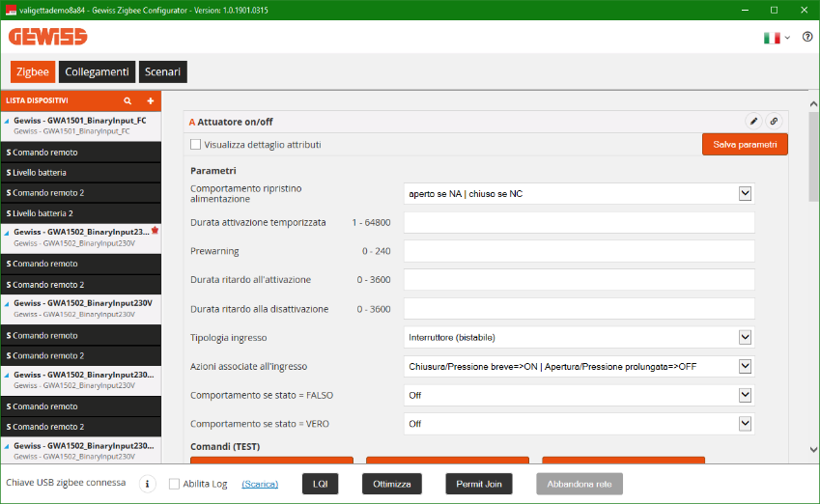The image size is (820, 504).
Task: Select Comando remoto under GWA1501_BinaryInput_FC
Action: point(81,153)
